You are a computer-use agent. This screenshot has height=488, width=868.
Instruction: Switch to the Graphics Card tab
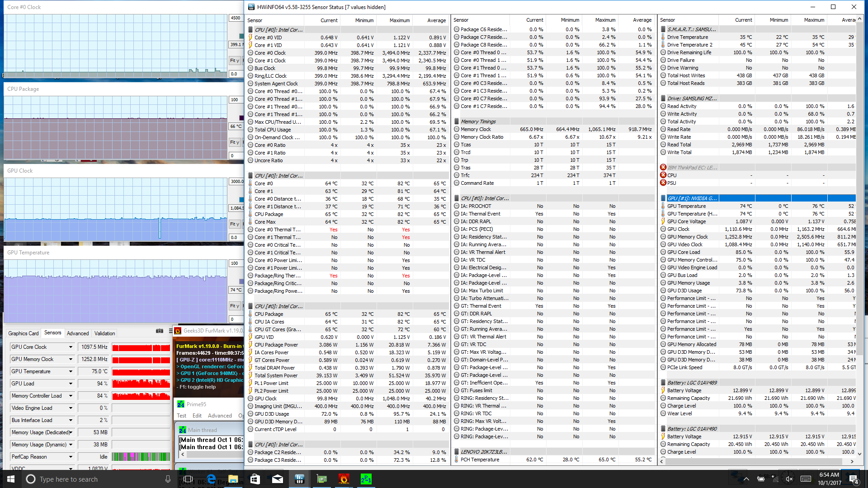24,333
